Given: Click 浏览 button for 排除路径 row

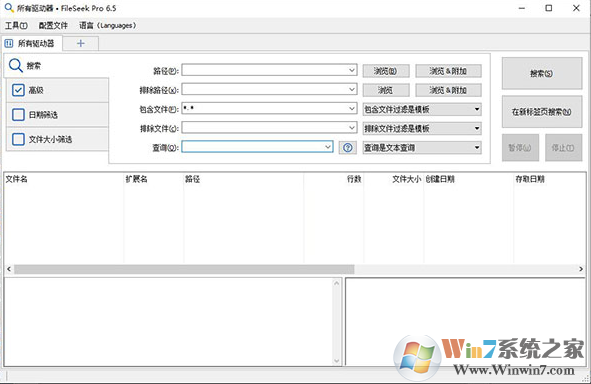Looking at the screenshot, I should click(386, 90).
